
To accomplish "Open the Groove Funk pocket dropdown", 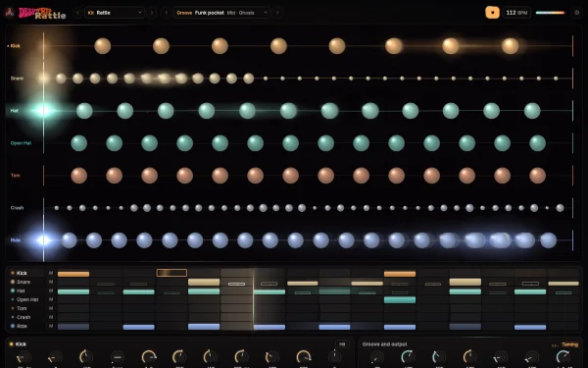I will click(222, 13).
